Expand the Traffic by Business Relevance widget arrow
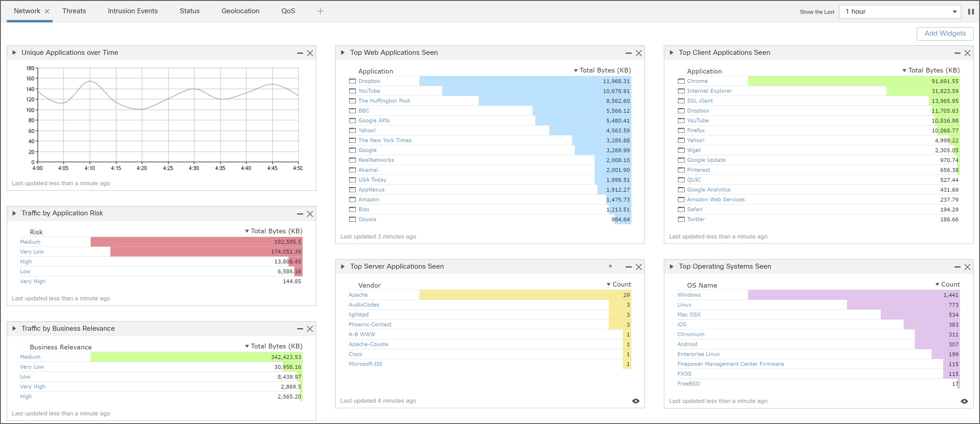Screen dimensions: 980x424 14,328
